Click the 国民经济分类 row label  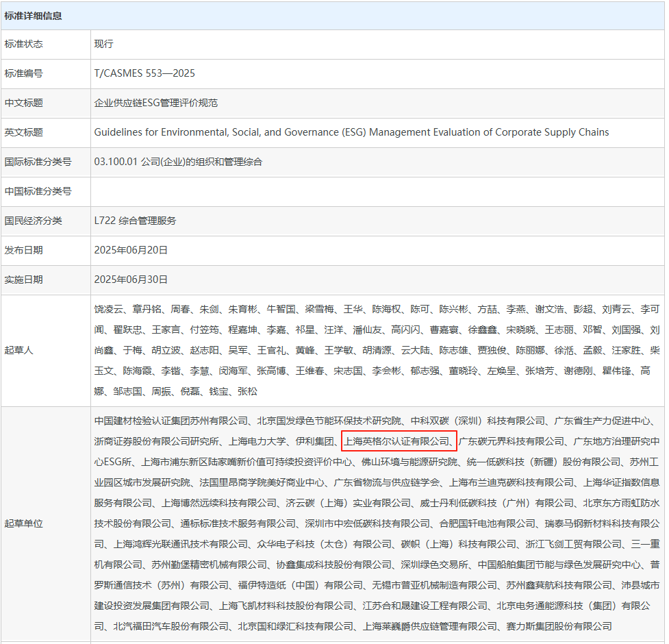[33, 221]
